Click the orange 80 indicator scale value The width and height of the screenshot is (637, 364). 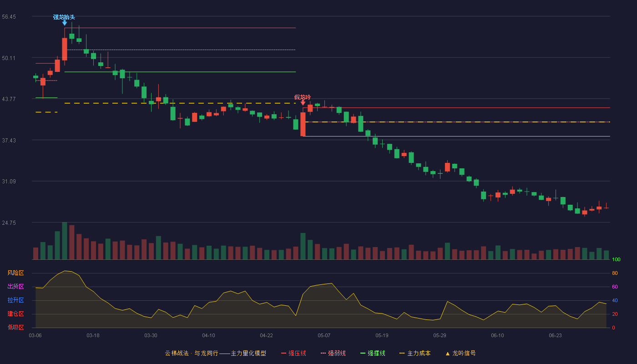[x=615, y=273]
